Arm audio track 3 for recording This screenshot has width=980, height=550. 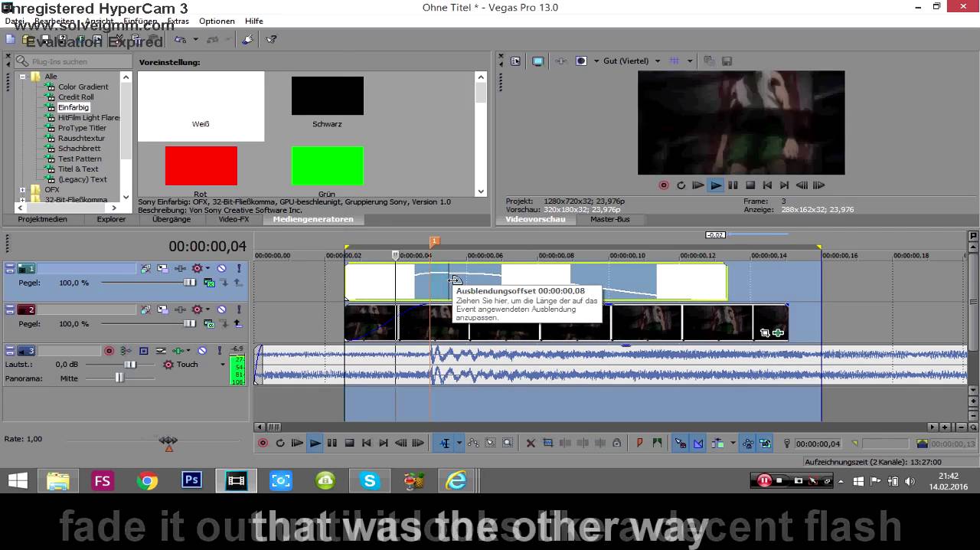pyautogui.click(x=109, y=351)
